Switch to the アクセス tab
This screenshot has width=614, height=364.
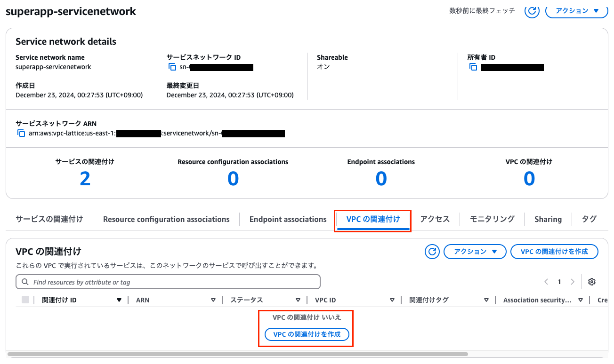pos(435,219)
